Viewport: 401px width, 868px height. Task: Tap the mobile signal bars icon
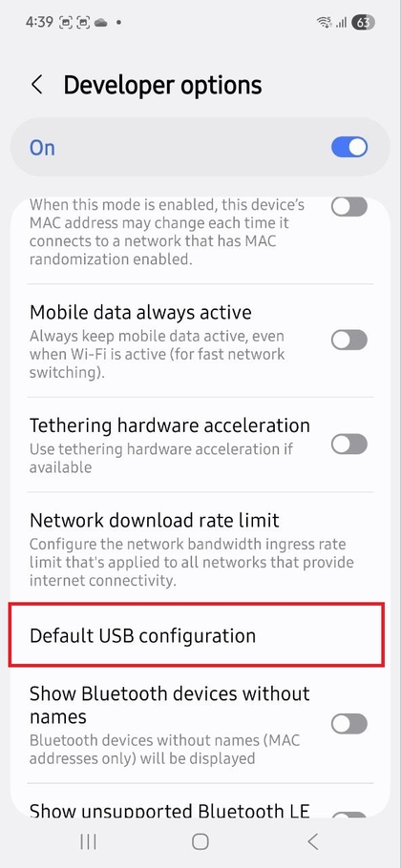click(x=342, y=23)
